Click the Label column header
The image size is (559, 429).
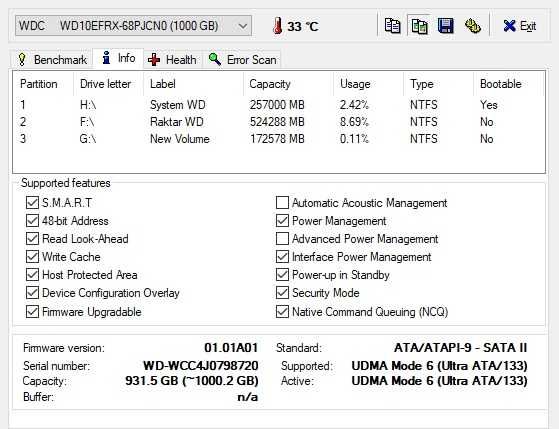[193, 84]
